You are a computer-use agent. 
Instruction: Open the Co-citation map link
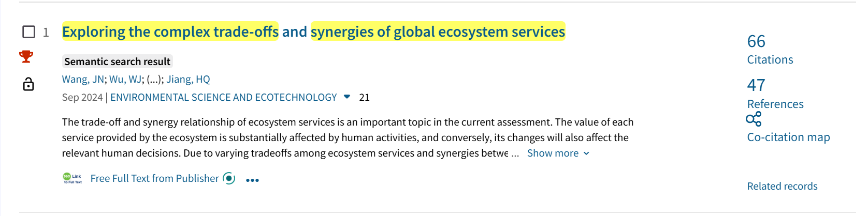788,137
